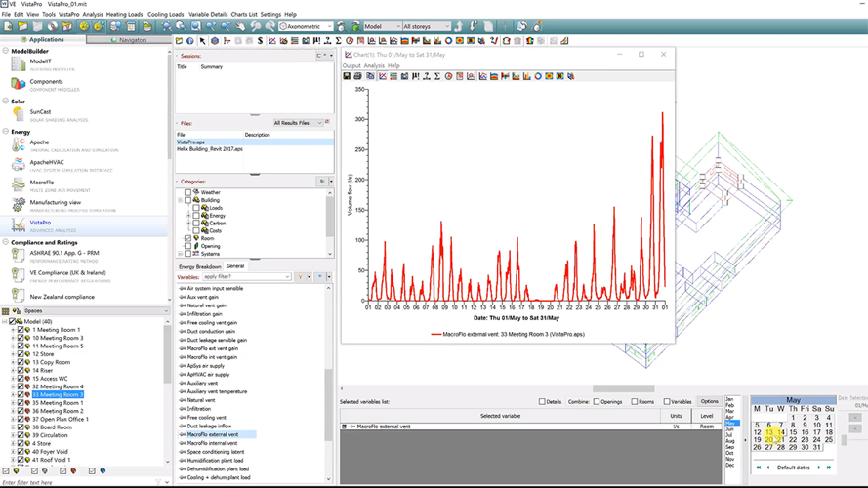The height and width of the screenshot is (488, 868).
Task: Toggle the Loads category checkbox
Action: (196, 208)
